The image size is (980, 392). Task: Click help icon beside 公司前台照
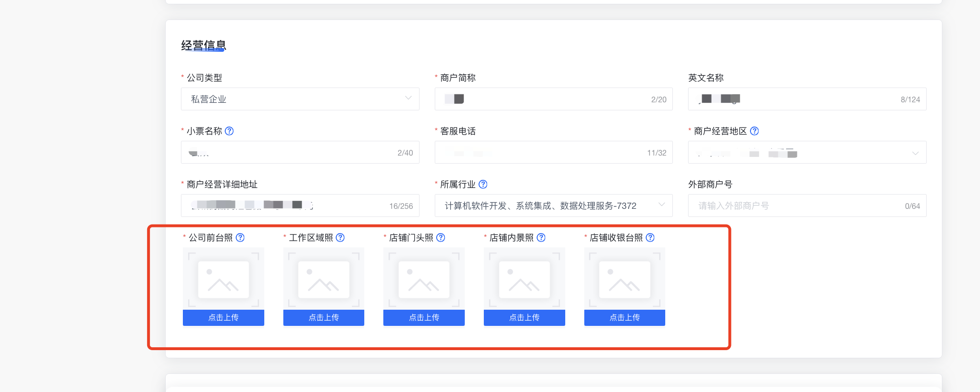[240, 237]
